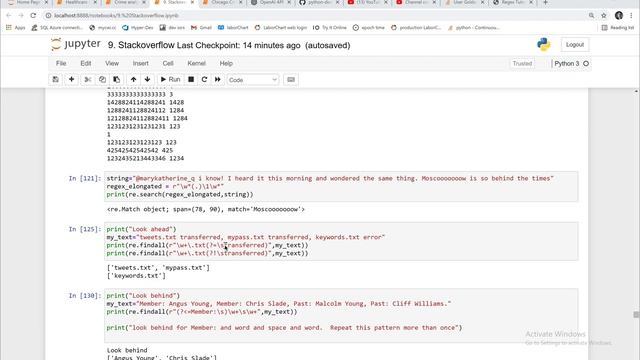Click the re.Match object output line

(206, 209)
